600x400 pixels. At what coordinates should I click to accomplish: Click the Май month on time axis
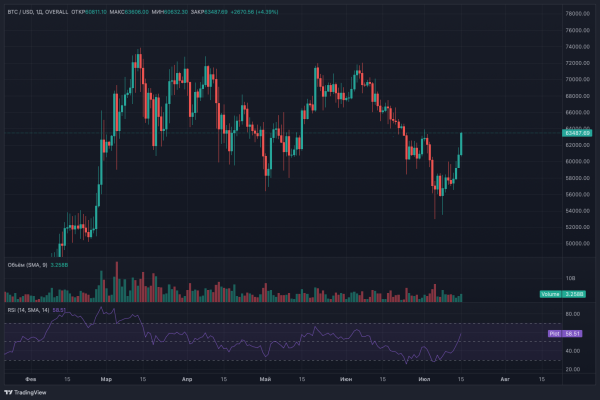(x=264, y=380)
